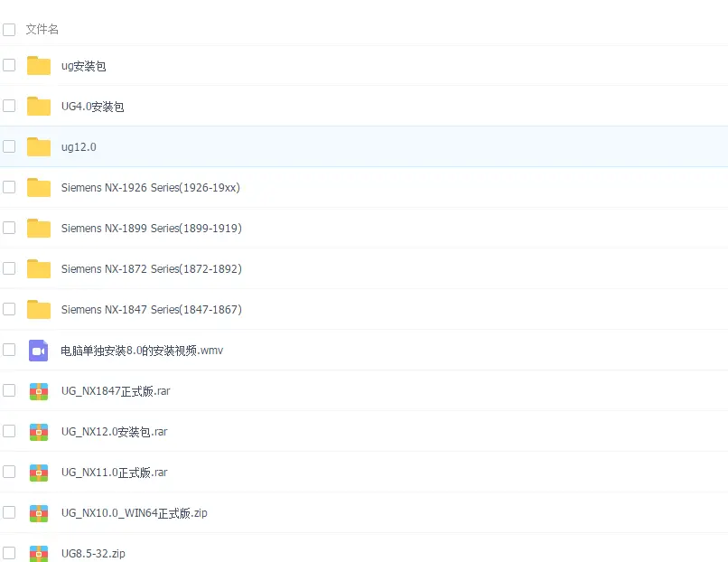
Task: Click the folder icon for ug安装包
Action: (x=39, y=65)
